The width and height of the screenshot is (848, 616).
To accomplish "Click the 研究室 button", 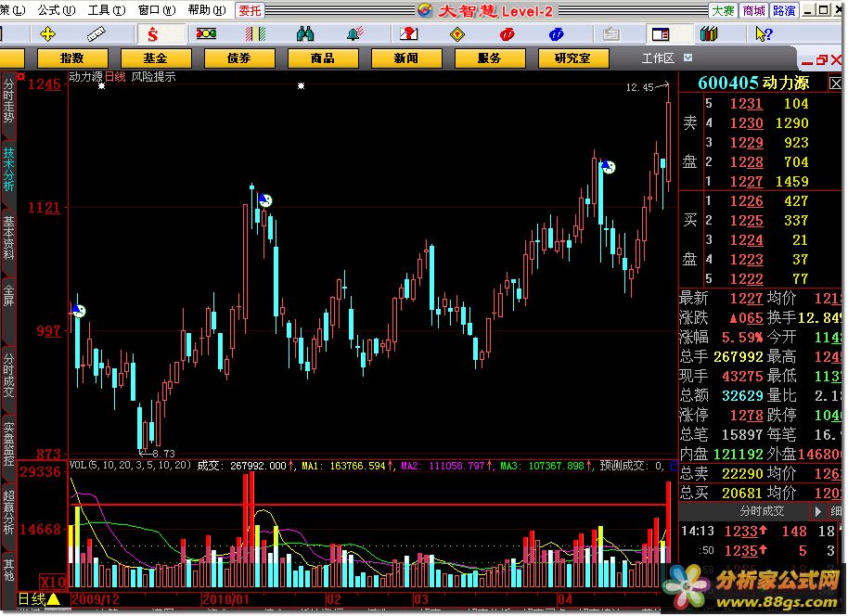I will 572,58.
